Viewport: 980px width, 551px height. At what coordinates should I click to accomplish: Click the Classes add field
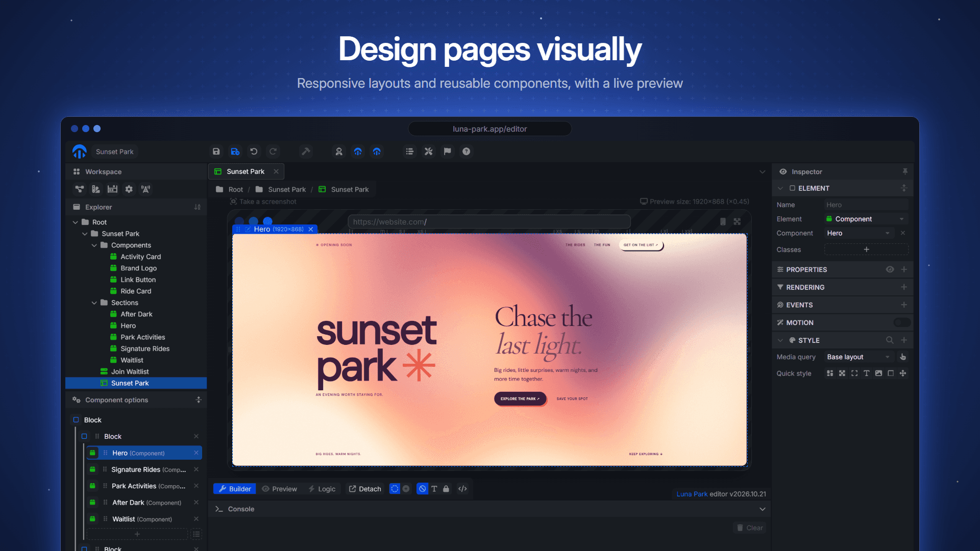[x=866, y=249]
